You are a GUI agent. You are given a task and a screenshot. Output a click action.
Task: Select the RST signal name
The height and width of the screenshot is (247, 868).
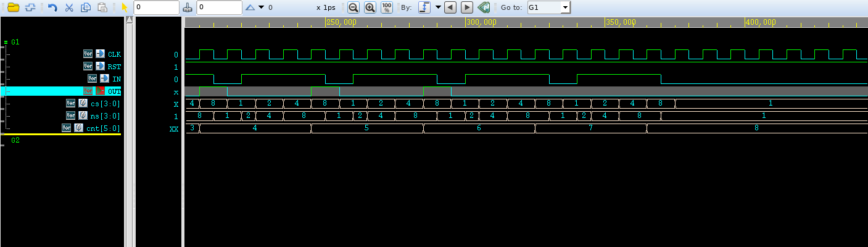pos(114,67)
